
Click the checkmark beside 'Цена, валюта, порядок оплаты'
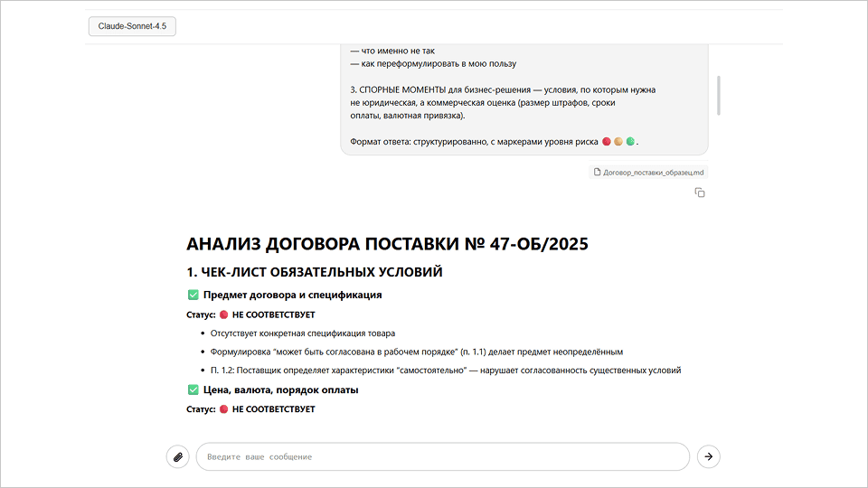(193, 390)
